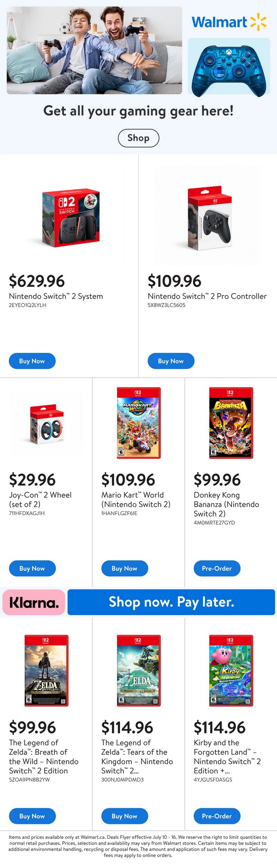Viewport: 277px width, 868px height.
Task: Click the Shop now. Pay later. banner
Action: point(171,602)
